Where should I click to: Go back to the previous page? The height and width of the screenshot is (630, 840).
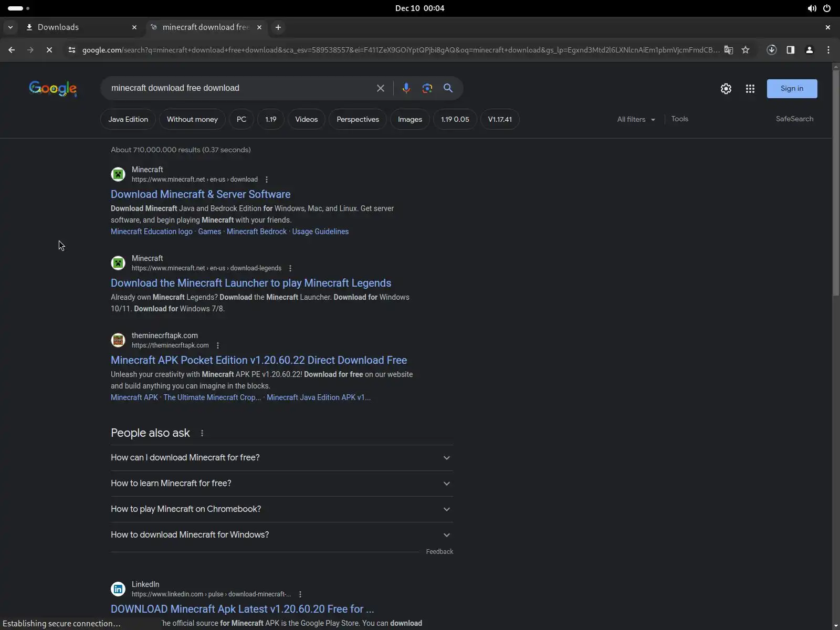12,50
